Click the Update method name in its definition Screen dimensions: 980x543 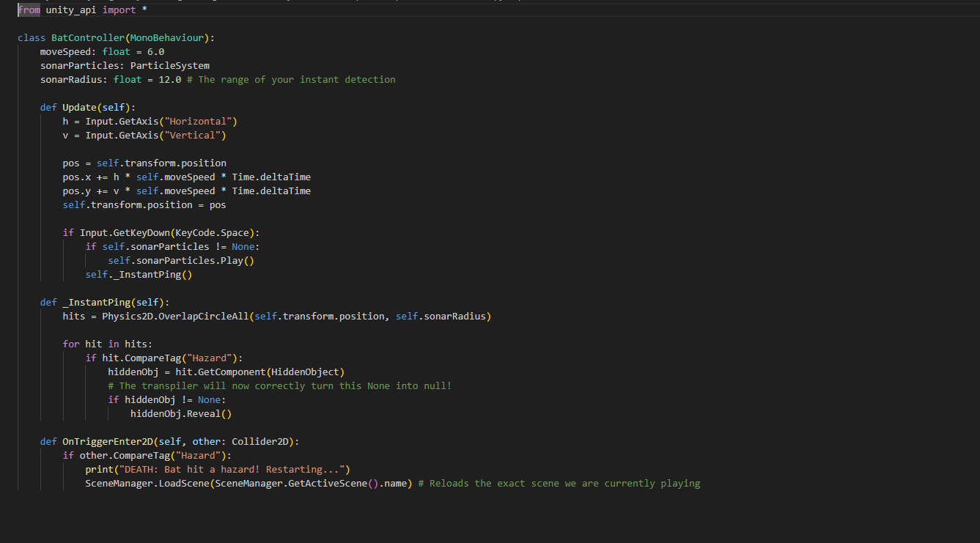click(x=79, y=107)
